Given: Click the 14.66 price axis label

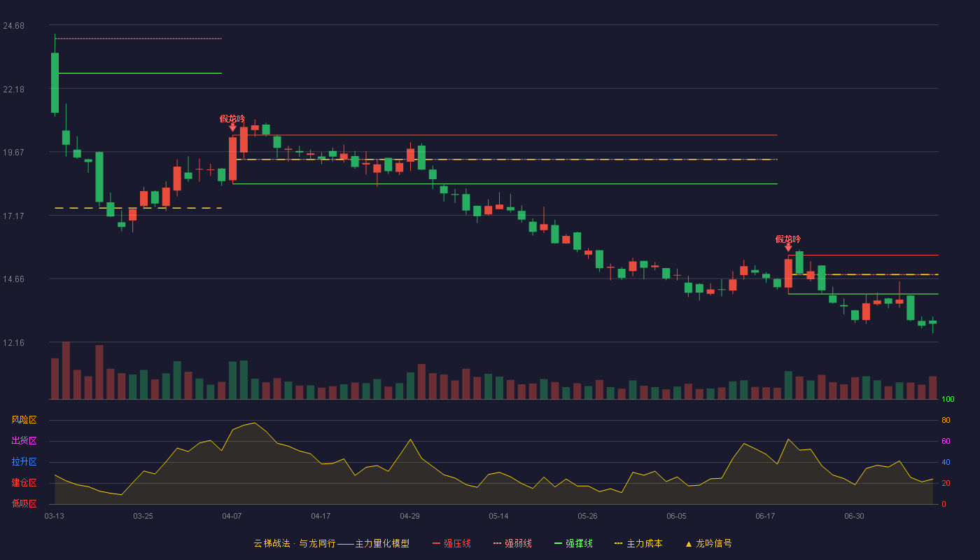Looking at the screenshot, I should coord(13,279).
